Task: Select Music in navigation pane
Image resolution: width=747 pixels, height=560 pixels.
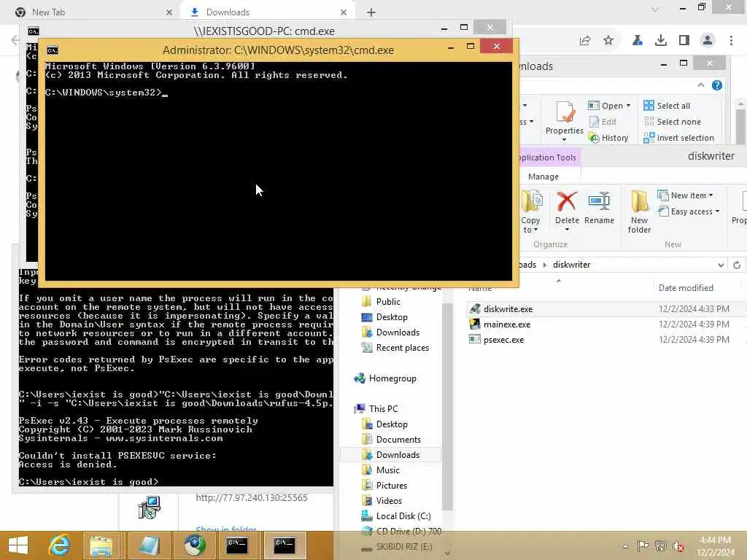Action: click(388, 470)
